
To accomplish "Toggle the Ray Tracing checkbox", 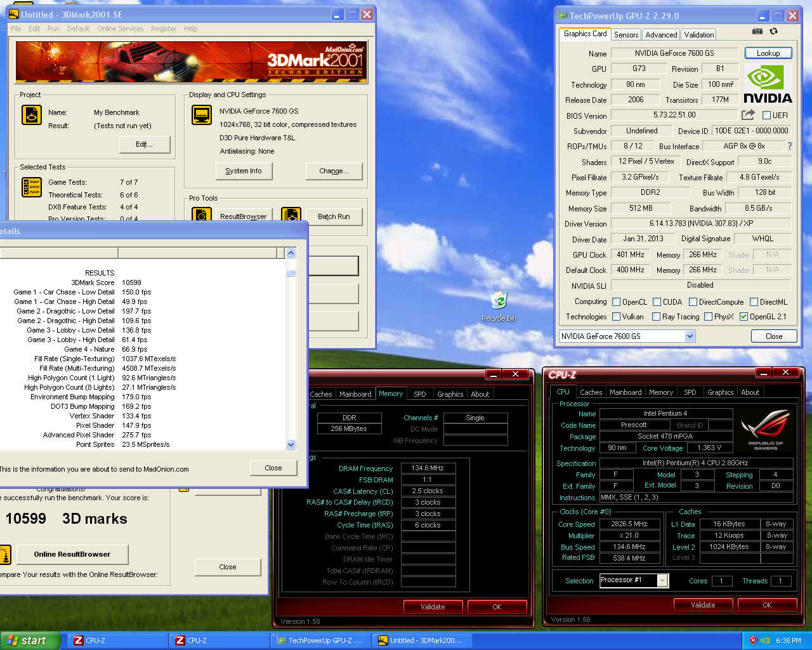I will [656, 317].
